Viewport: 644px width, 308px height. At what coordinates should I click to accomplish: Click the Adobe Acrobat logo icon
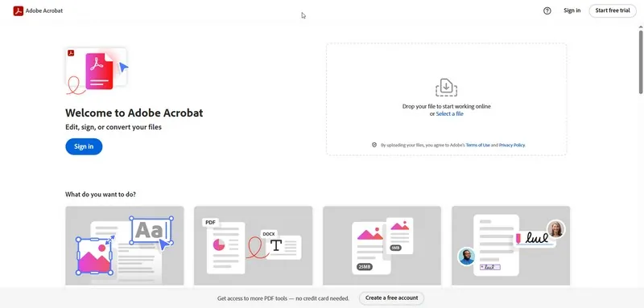18,11
